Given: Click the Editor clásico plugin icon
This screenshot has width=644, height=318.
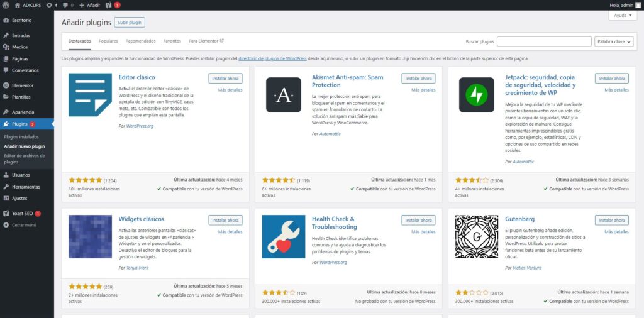Looking at the screenshot, I should pos(90,95).
